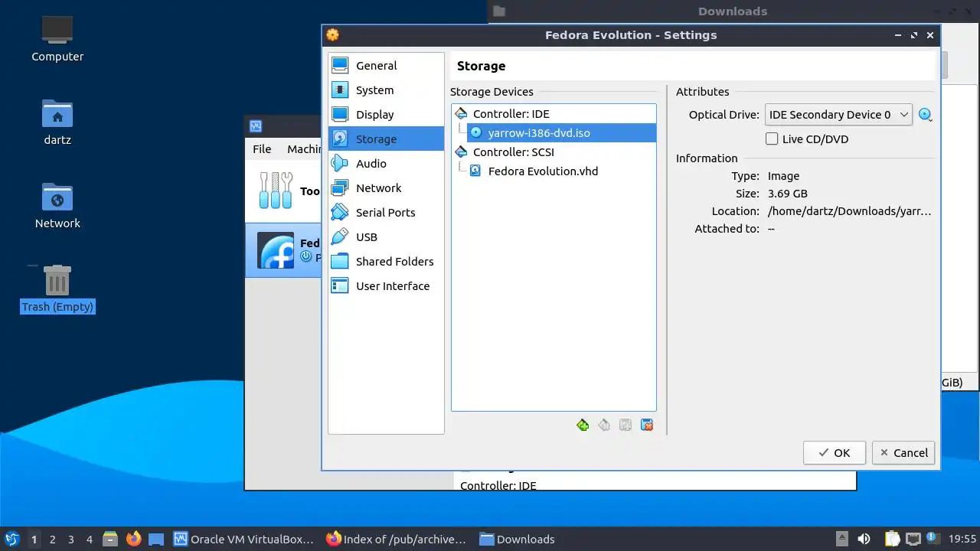Image resolution: width=980 pixels, height=551 pixels.
Task: Open the Network settings category
Action: pos(386,188)
